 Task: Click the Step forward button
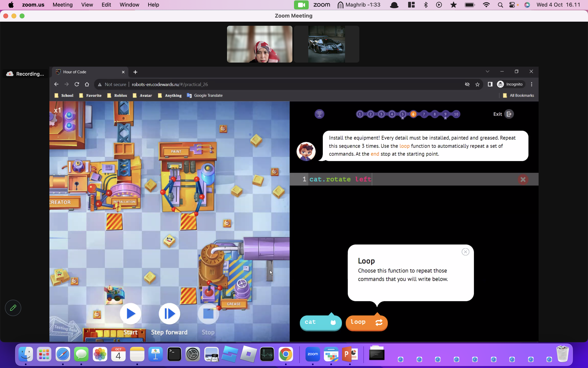click(x=169, y=313)
